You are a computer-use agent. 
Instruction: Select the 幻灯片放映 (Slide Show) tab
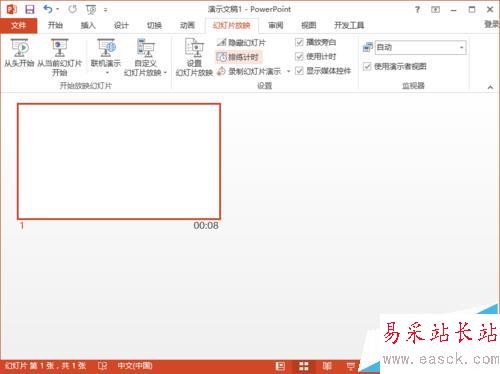click(231, 26)
